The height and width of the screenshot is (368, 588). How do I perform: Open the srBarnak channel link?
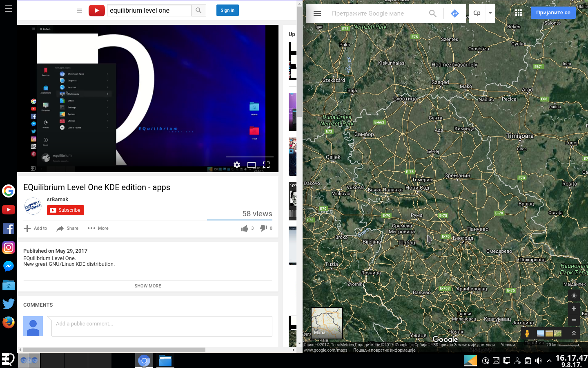click(x=58, y=200)
